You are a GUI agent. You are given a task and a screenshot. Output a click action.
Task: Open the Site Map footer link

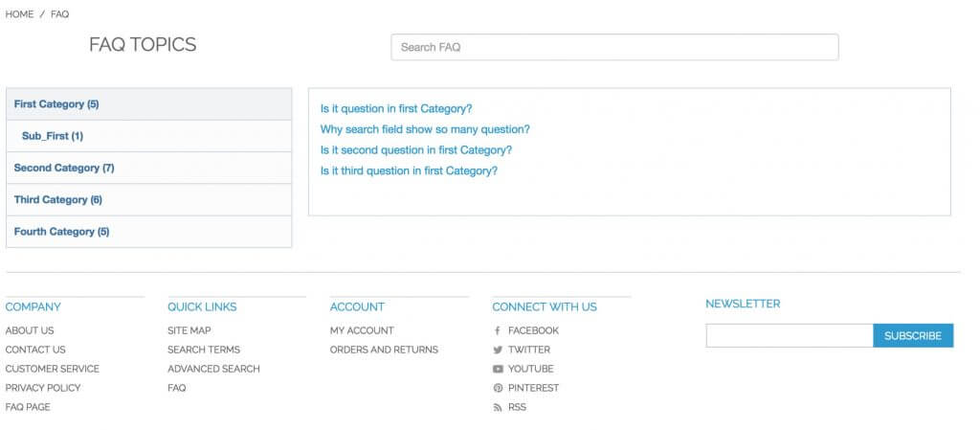189,330
